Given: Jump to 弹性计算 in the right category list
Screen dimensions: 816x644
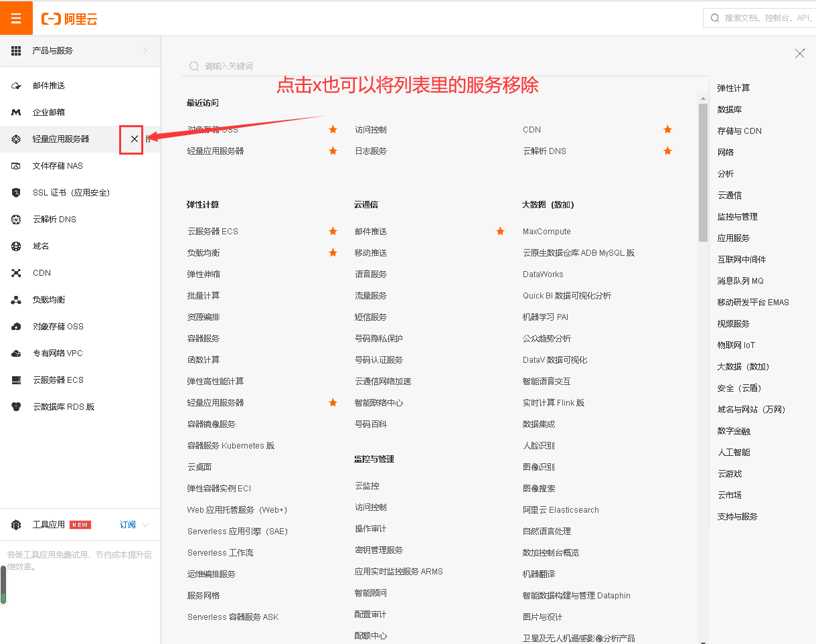Looking at the screenshot, I should tap(734, 88).
